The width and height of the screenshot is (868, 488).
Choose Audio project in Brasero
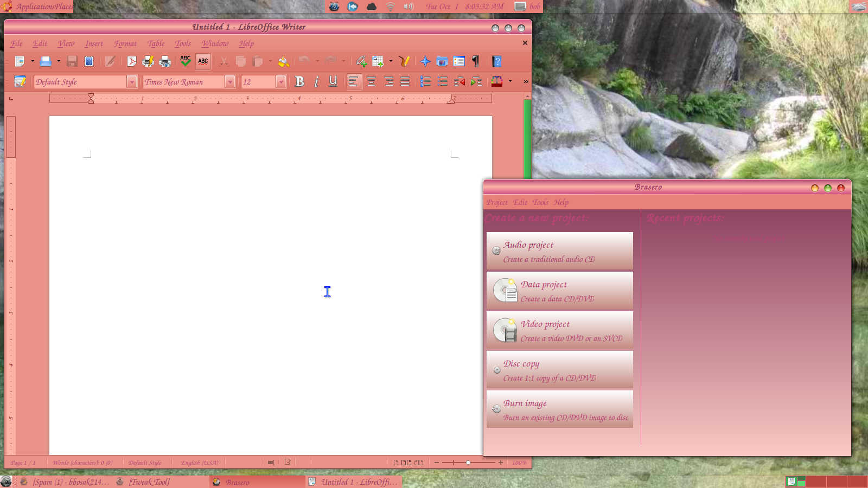click(x=560, y=251)
